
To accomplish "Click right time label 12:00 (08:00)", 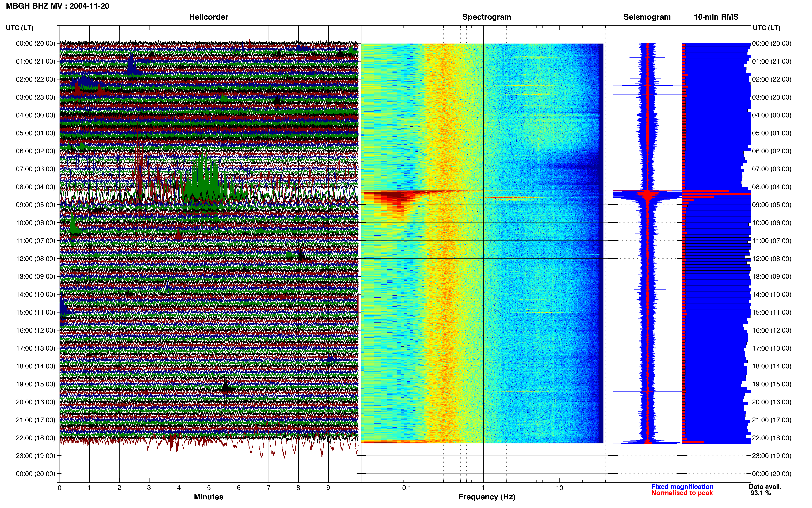I will [x=772, y=259].
